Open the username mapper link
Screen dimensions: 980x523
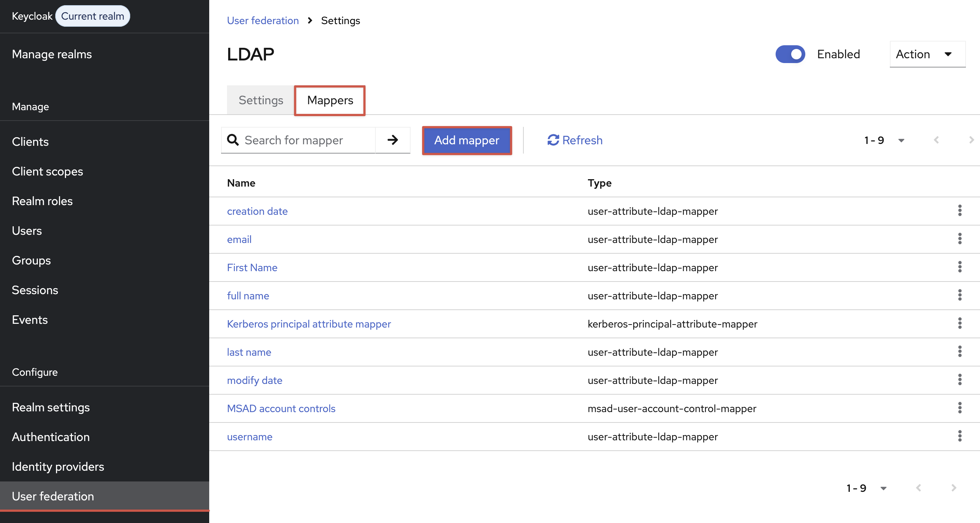[250, 436]
